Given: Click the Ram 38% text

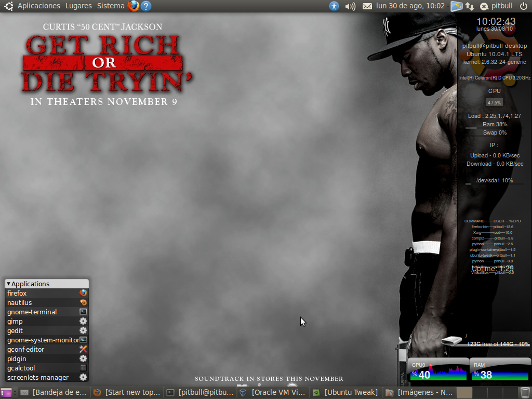Looking at the screenshot, I should (x=495, y=125).
